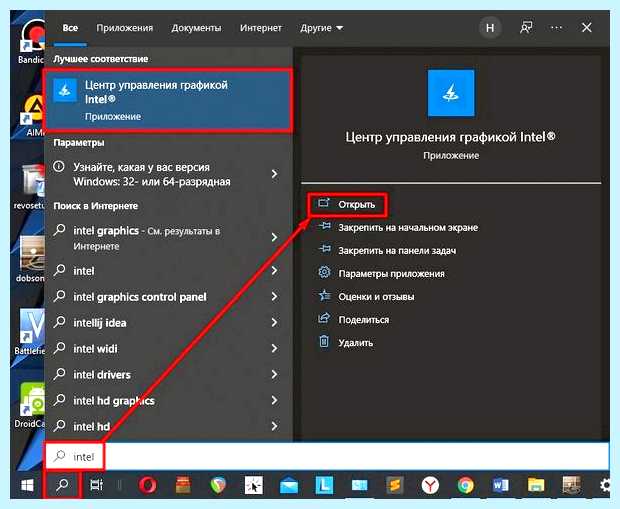
Task: Expand arrow beside intel widi
Action: (274, 348)
